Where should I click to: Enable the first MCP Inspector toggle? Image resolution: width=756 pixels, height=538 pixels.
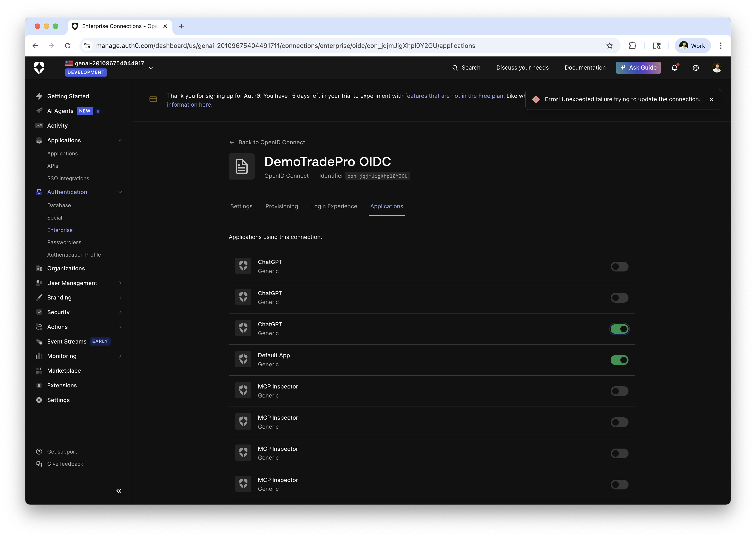click(619, 391)
